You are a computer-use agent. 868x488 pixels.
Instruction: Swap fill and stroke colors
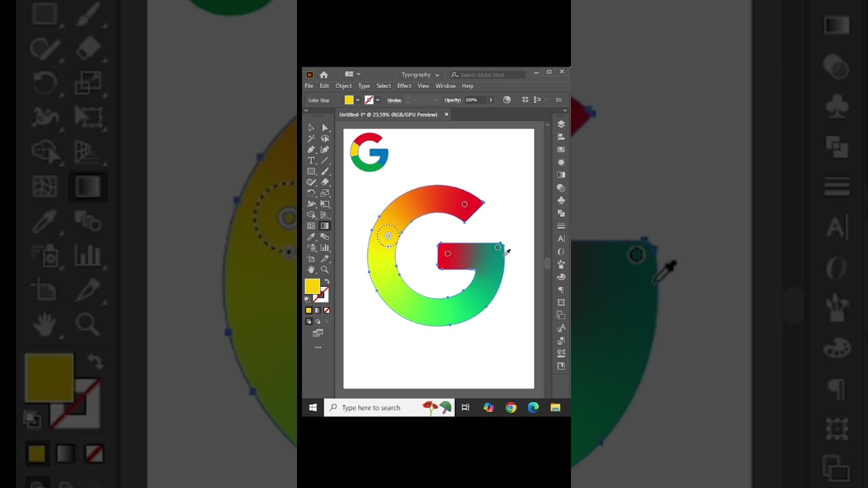point(328,281)
